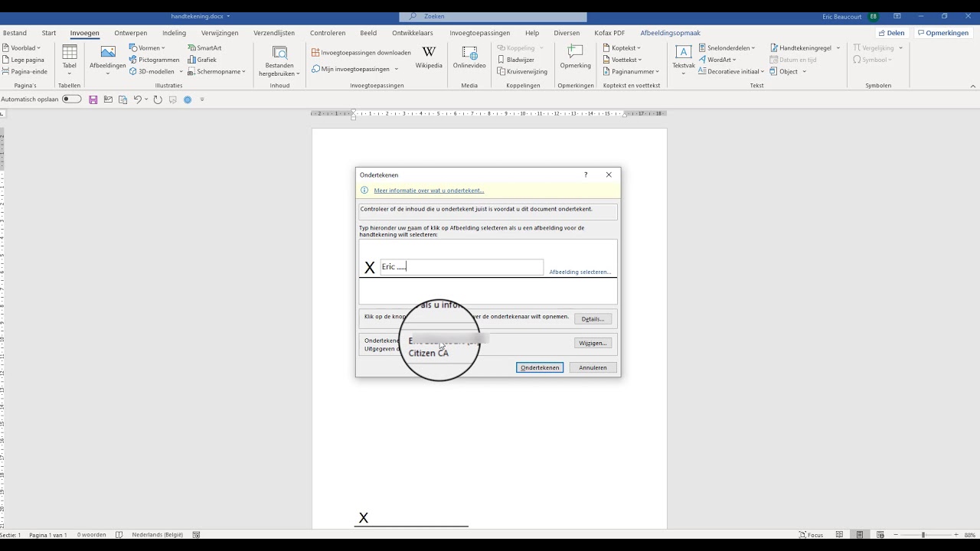Screen dimensions: 980x551
Task: Insert a Lege pagina
Action: pyautogui.click(x=23, y=60)
